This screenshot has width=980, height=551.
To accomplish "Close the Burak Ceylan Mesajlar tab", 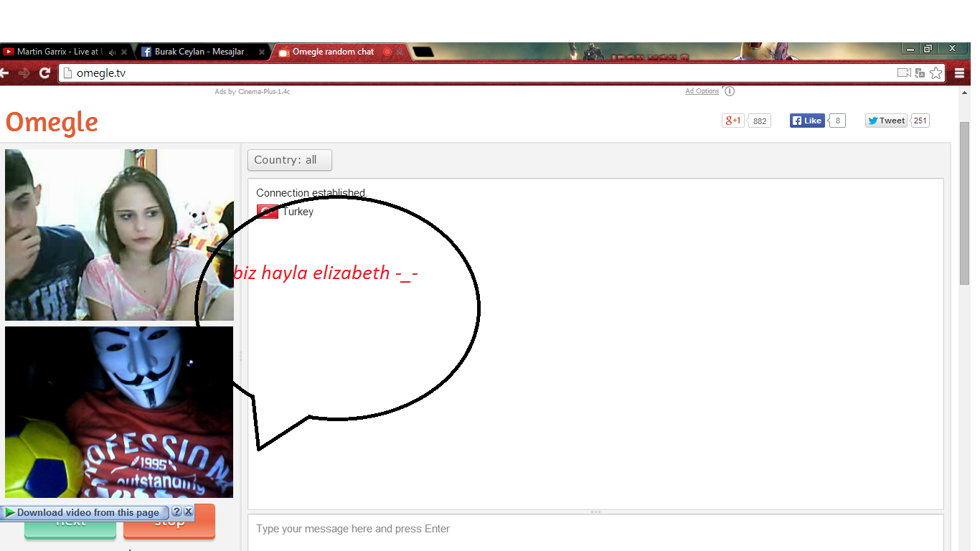I will coord(262,52).
